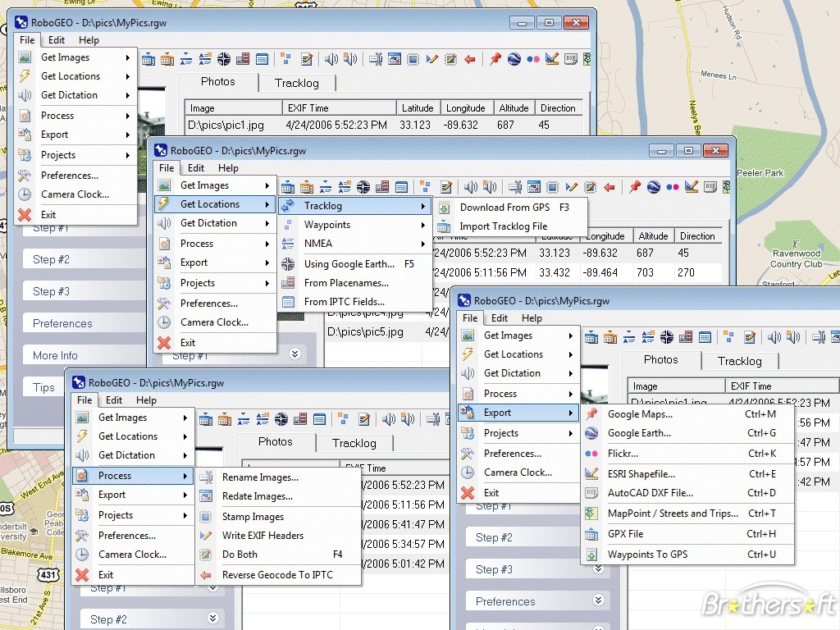This screenshot has width=840, height=630.
Task: Click red arrow icon in Tracklog-submenu window toolbar
Action: pyautogui.click(x=609, y=187)
